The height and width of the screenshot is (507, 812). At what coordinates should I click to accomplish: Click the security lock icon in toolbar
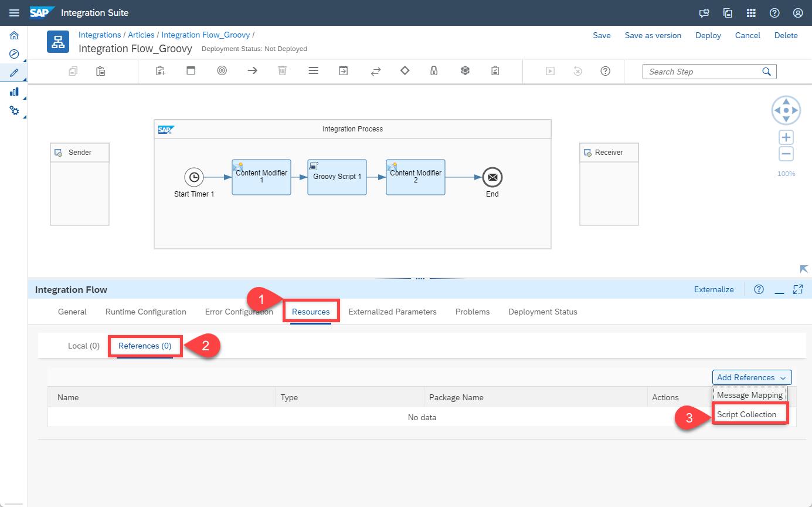point(434,71)
